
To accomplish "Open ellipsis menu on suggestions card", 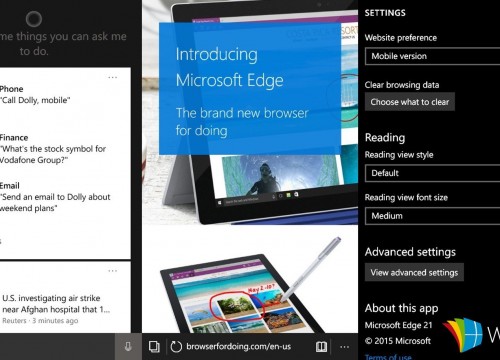I will [113, 77].
